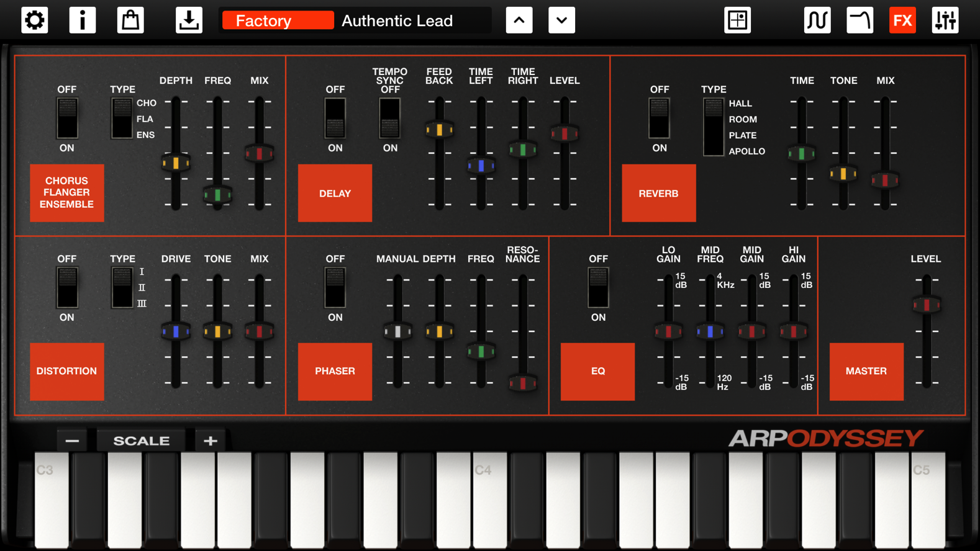This screenshot has width=980, height=551.
Task: Click the red DISTORTION button
Action: [67, 371]
